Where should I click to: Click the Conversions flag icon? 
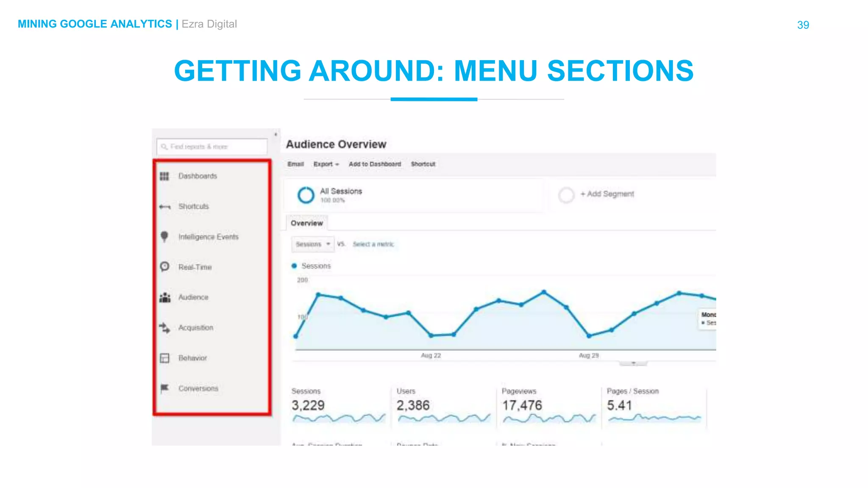click(164, 388)
